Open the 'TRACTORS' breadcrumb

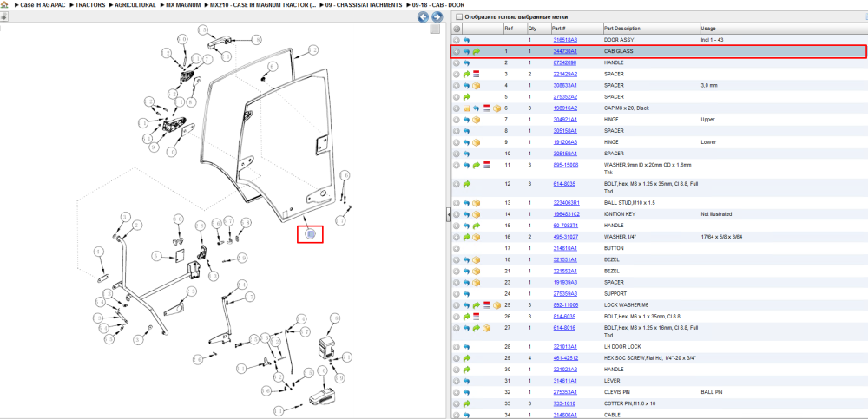pyautogui.click(x=90, y=5)
